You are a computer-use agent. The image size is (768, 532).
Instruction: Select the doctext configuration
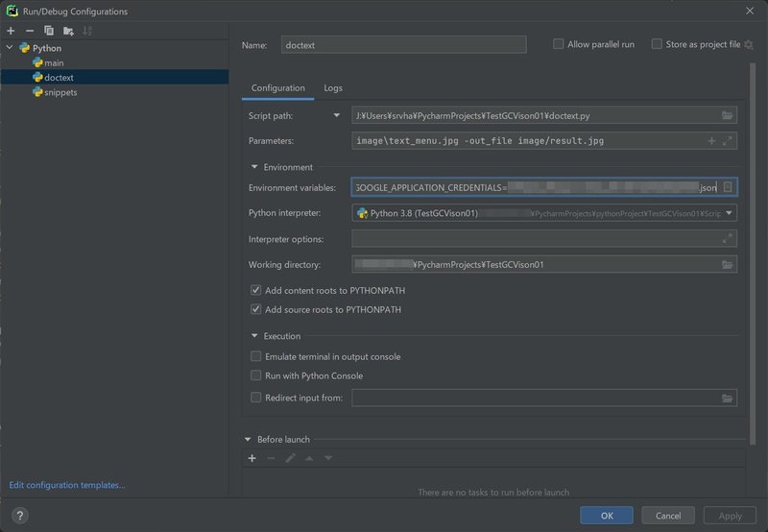coord(114,78)
